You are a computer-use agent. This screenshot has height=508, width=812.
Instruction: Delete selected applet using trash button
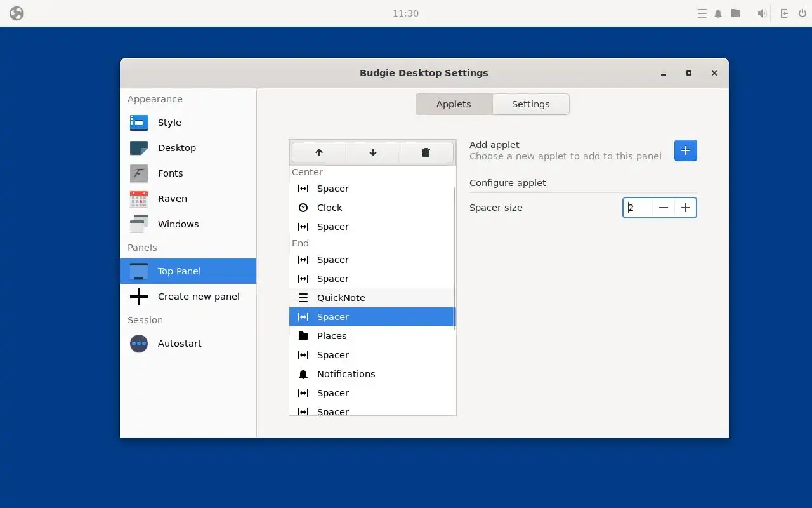pyautogui.click(x=426, y=152)
